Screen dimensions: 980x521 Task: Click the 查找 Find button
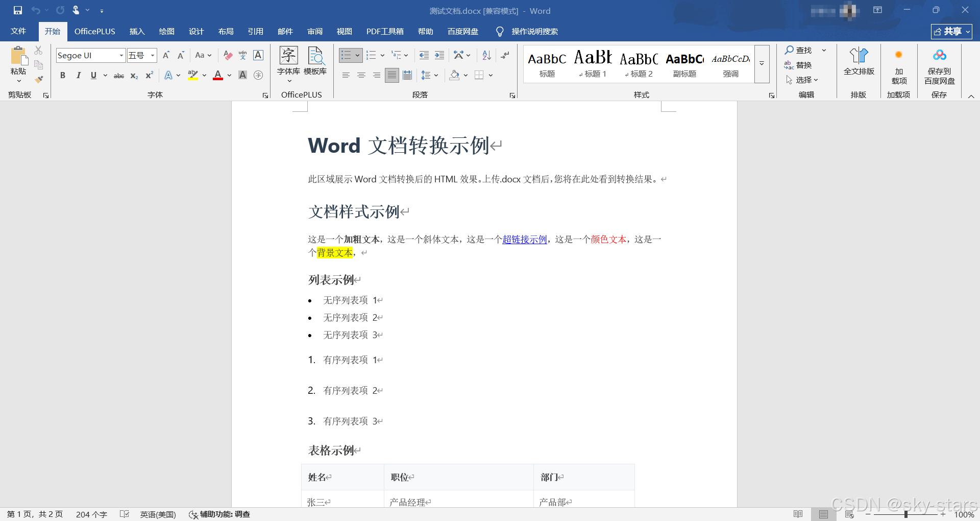(798, 50)
